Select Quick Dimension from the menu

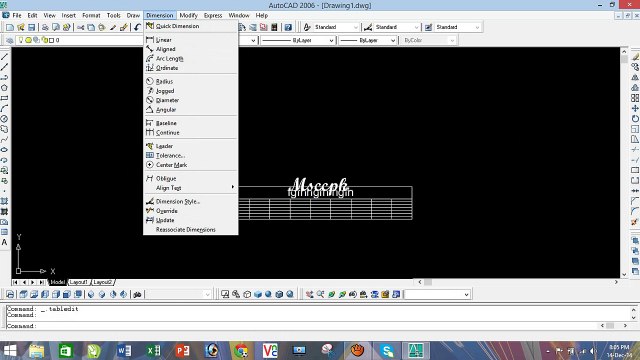tap(191, 26)
